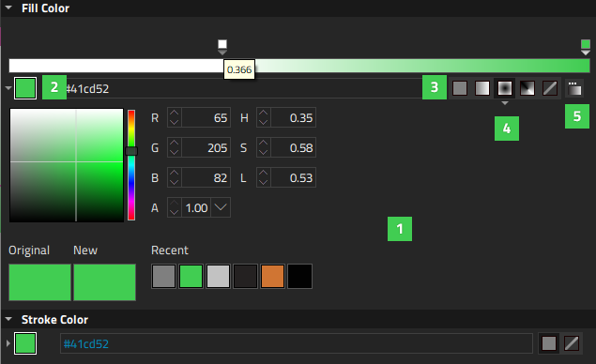Click the Recent label
596x364 pixels.
click(170, 250)
